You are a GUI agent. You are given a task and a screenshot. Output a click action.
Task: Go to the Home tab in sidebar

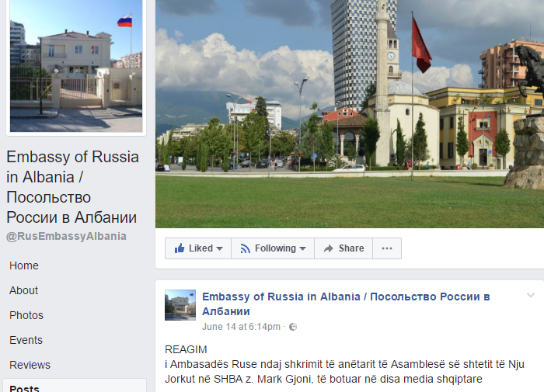(24, 265)
